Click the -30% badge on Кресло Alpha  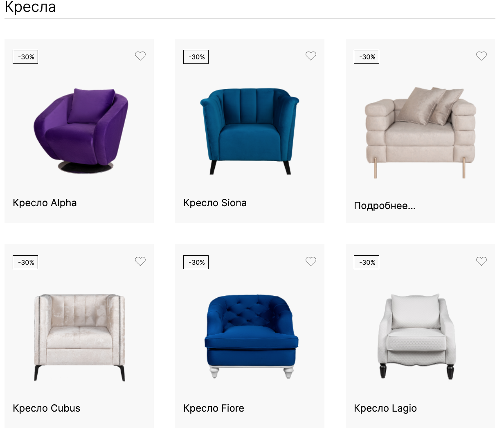25,57
